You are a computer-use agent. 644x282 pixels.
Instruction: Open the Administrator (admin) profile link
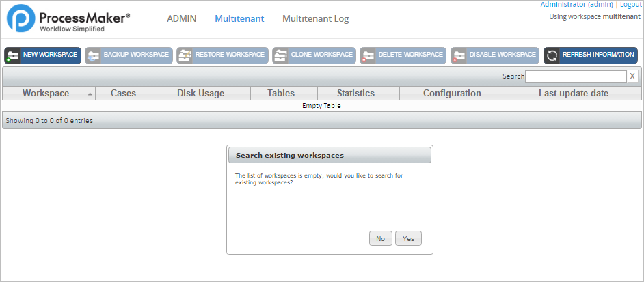[x=576, y=4]
